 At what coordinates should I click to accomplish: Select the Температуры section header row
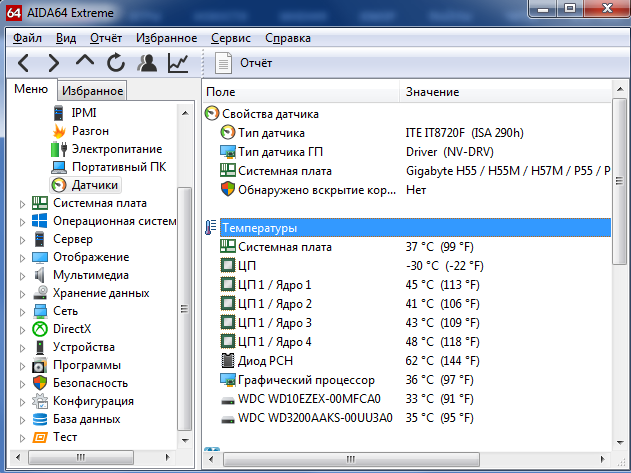[415, 228]
